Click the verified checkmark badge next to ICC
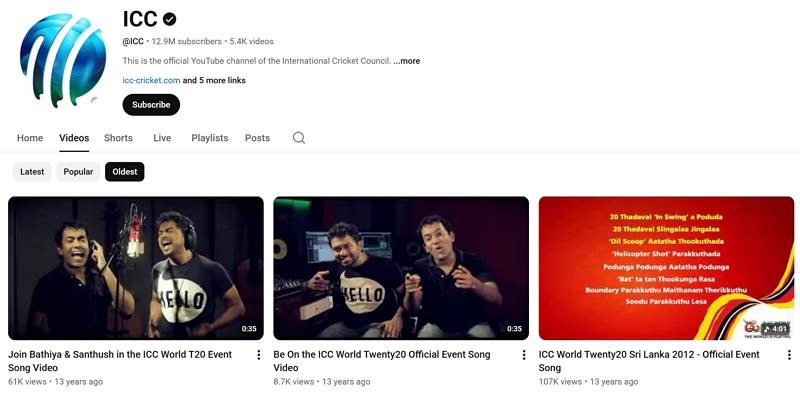 [169, 19]
